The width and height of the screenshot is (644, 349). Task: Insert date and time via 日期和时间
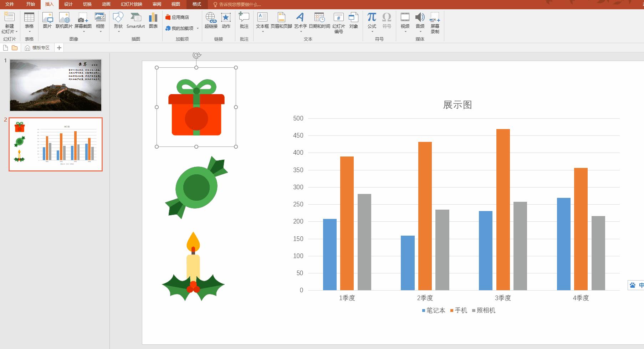[x=319, y=21]
